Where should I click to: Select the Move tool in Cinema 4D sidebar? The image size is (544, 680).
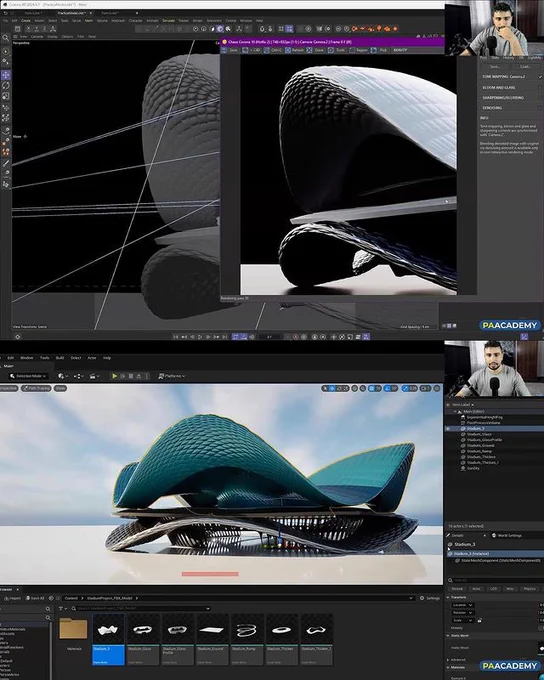pos(6,75)
